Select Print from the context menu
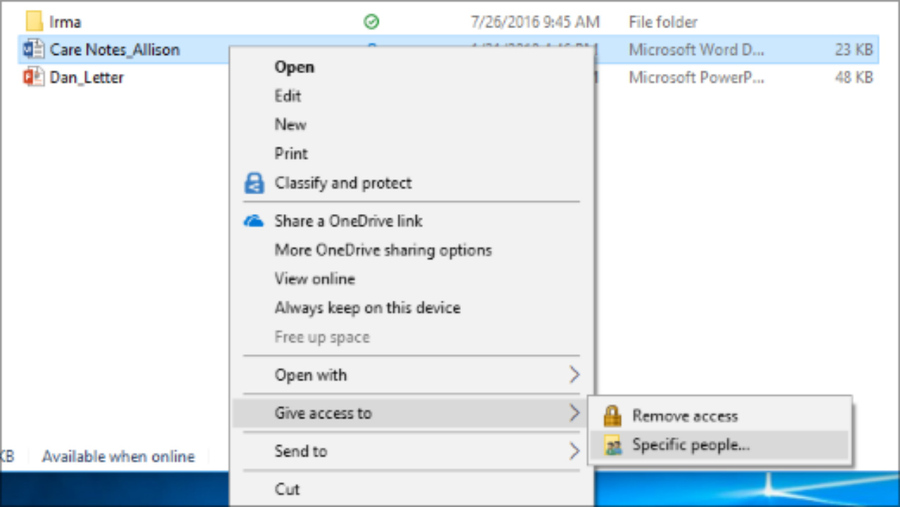This screenshot has width=900, height=507. click(291, 153)
